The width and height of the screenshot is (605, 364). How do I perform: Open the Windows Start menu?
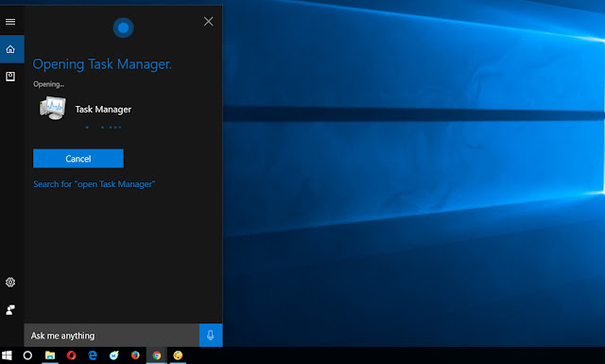(x=7, y=355)
